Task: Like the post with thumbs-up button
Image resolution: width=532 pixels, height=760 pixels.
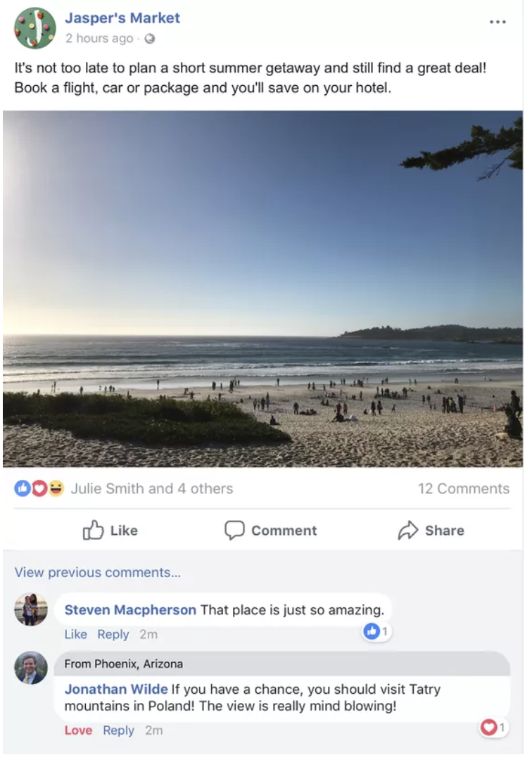Action: tap(110, 531)
